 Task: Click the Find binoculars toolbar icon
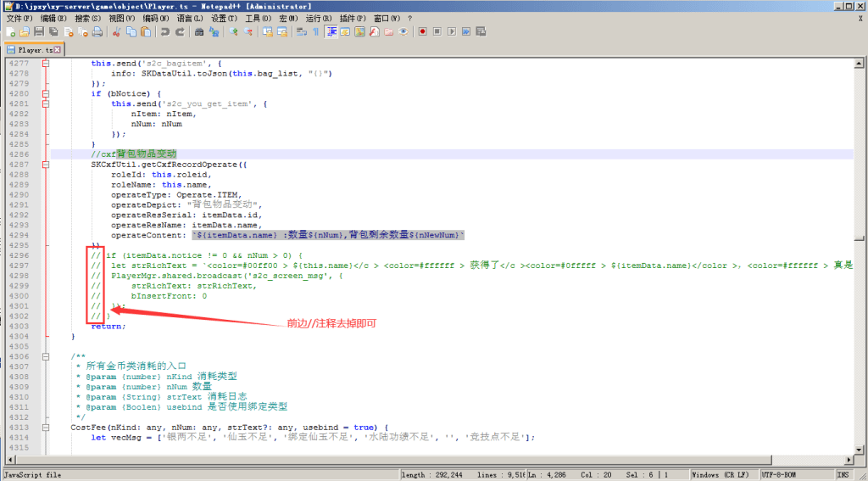199,32
